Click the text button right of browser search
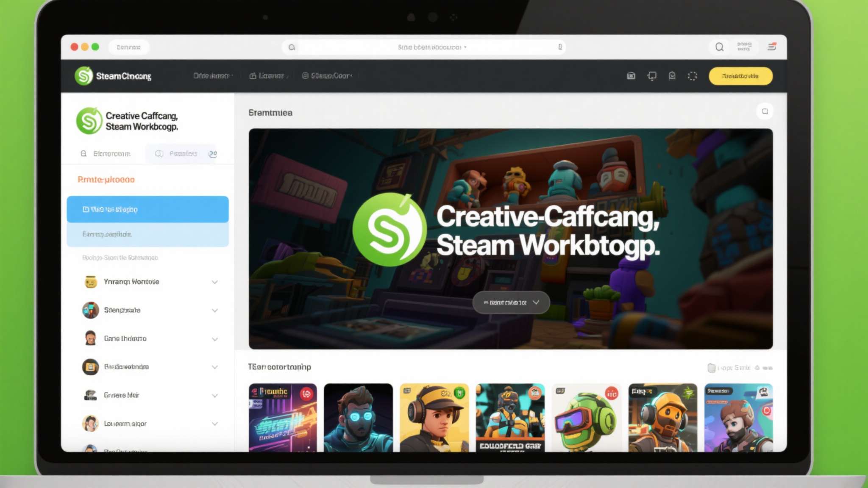Image resolution: width=868 pixels, height=488 pixels. (x=744, y=47)
